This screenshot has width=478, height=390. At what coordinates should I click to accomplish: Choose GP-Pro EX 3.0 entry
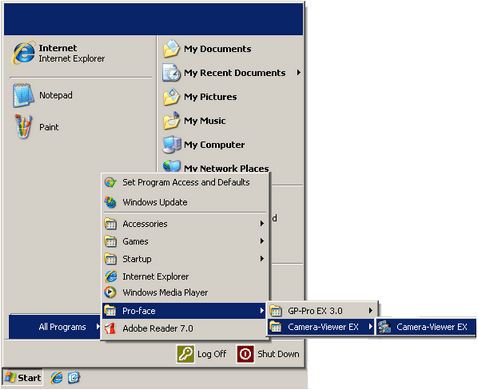pyautogui.click(x=322, y=311)
